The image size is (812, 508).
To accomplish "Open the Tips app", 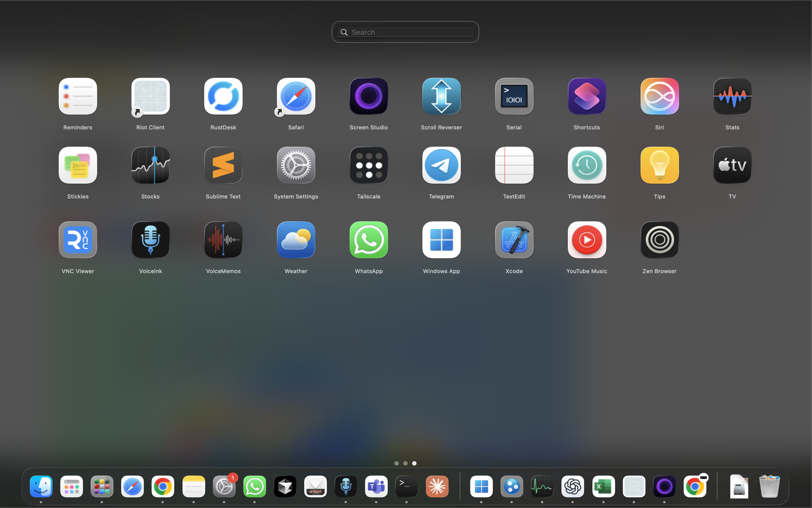I will 660,165.
